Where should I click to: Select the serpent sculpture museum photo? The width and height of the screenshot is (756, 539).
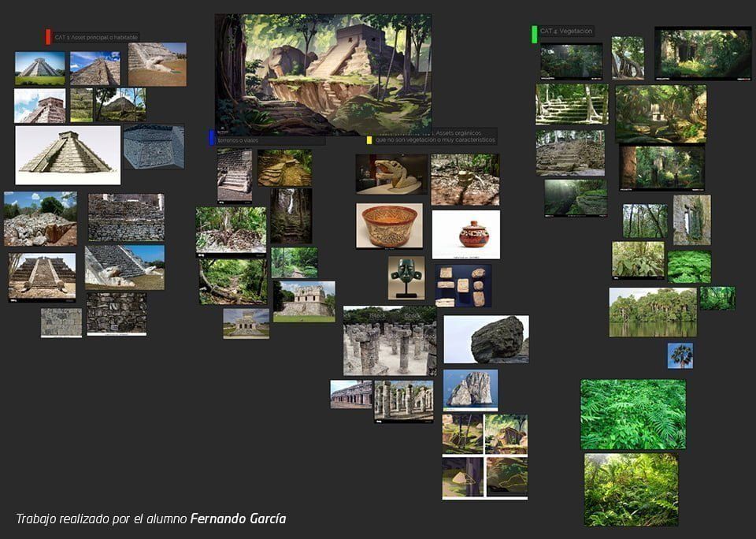[x=391, y=174]
